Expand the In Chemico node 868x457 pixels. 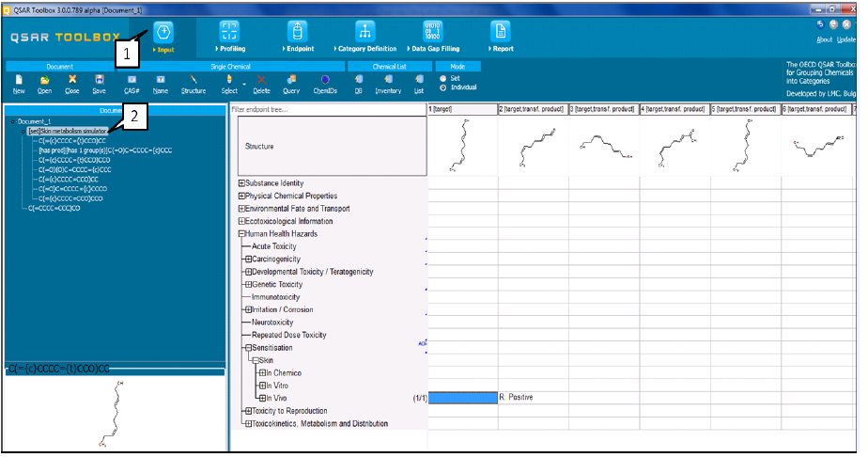[262, 372]
